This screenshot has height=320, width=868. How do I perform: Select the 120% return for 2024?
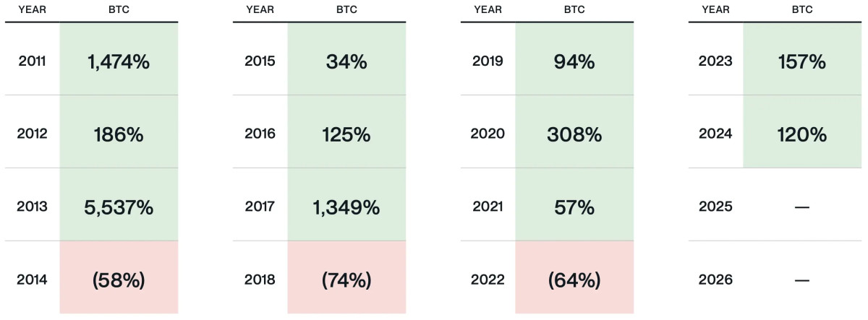click(801, 134)
